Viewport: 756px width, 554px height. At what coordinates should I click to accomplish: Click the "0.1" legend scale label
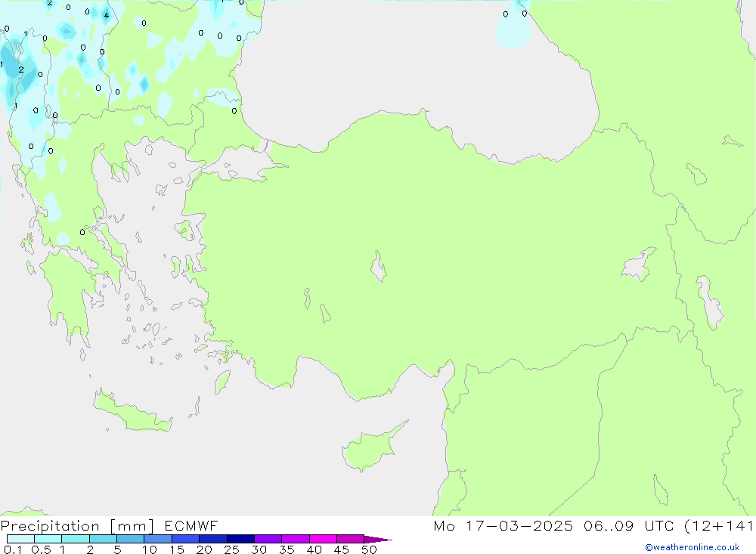click(13, 549)
